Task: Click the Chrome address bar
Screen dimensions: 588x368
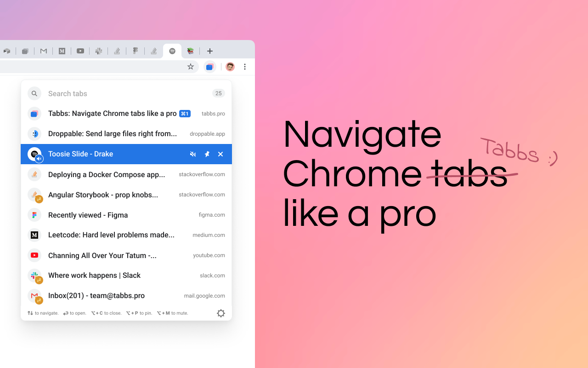Action: coord(99,67)
